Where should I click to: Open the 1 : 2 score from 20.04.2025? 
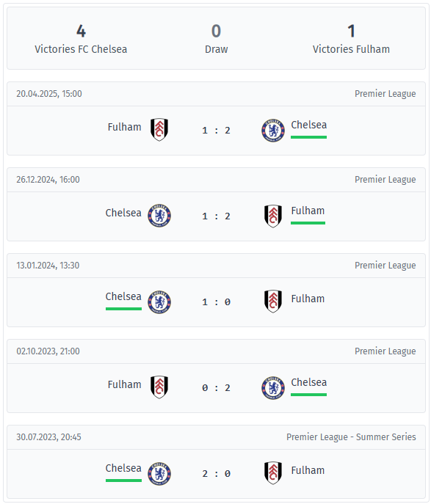click(216, 131)
